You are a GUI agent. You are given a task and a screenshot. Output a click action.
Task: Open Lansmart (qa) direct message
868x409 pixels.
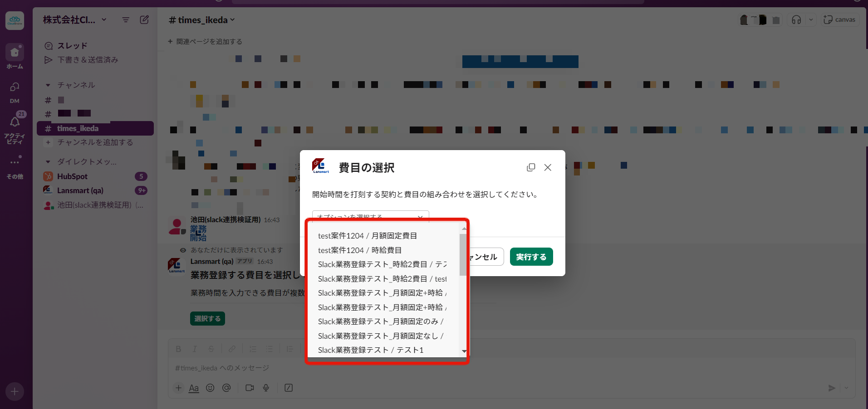point(95,190)
